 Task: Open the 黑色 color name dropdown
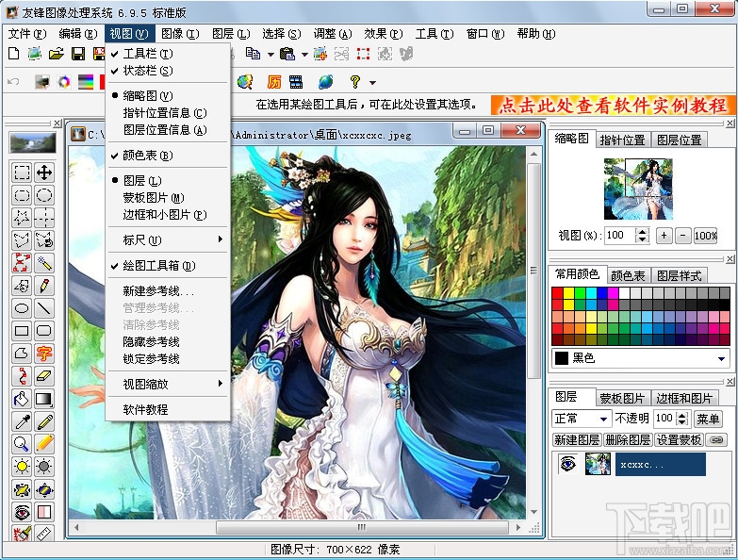(721, 358)
